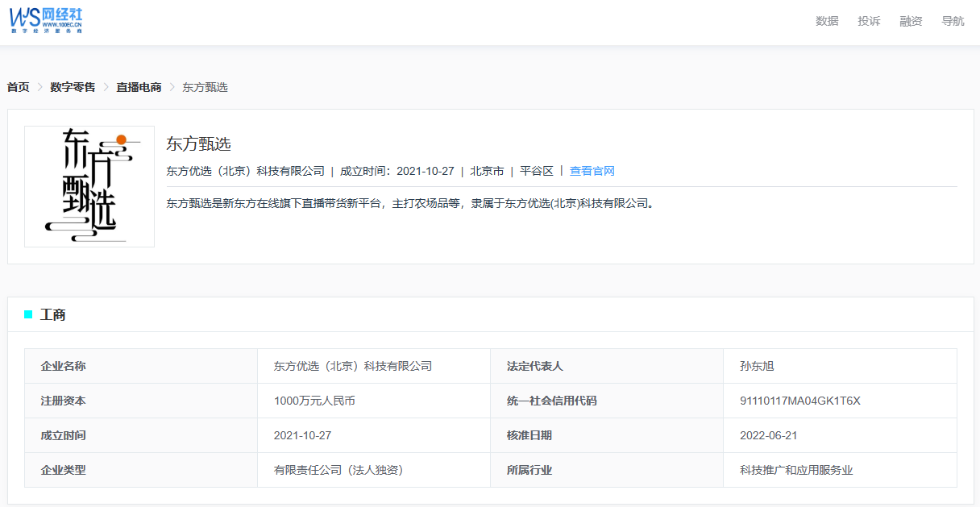980x507 pixels.
Task: Select the 核准日期 label cell
Action: click(x=607, y=435)
